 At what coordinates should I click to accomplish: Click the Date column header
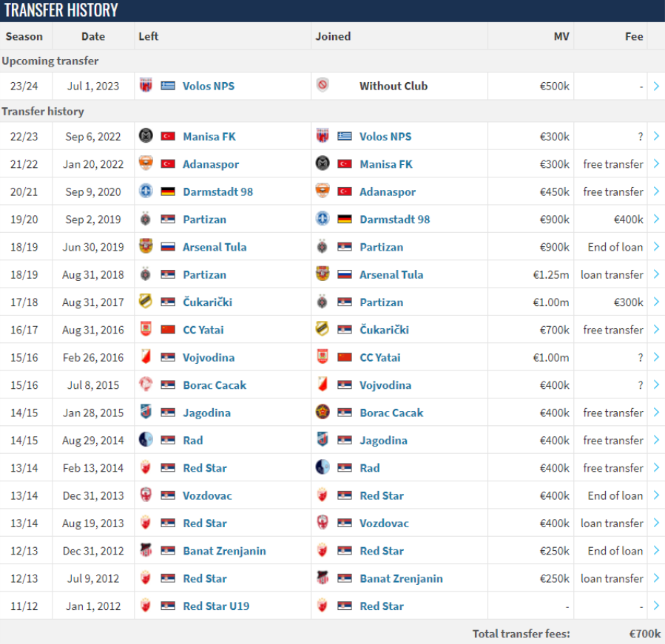tap(93, 36)
